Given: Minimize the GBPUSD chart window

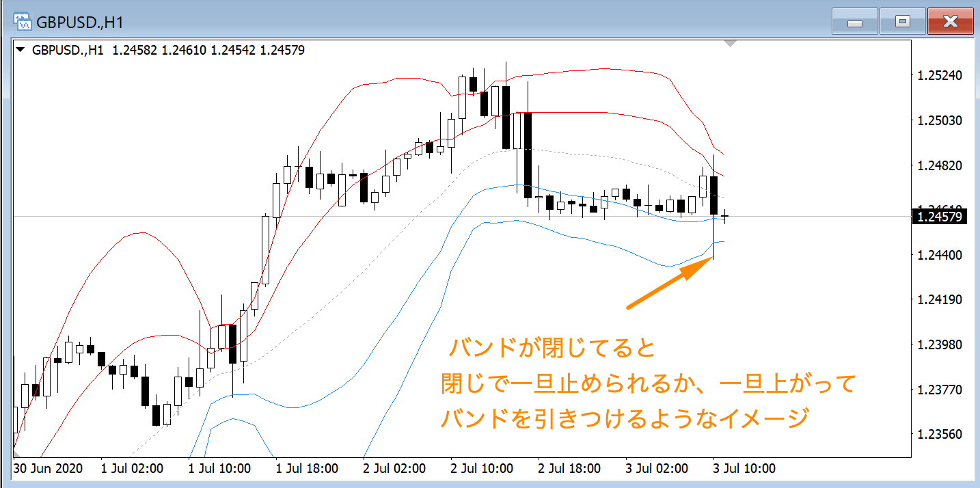Looking at the screenshot, I should click(854, 22).
